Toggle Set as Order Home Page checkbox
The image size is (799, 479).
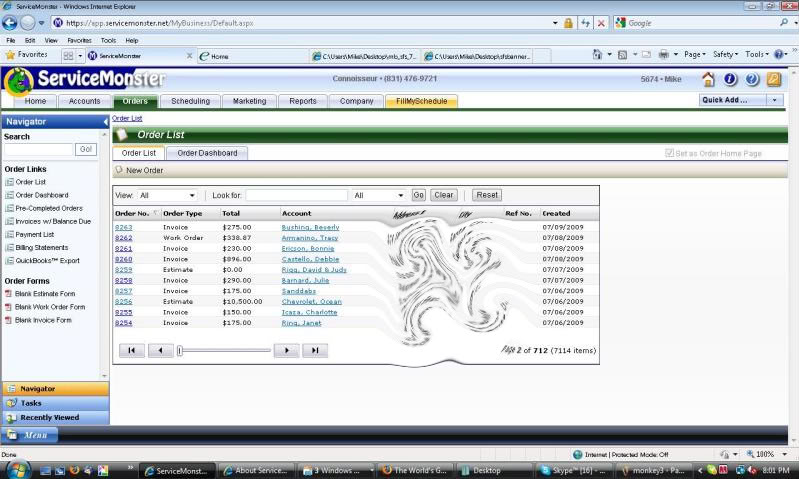[670, 153]
